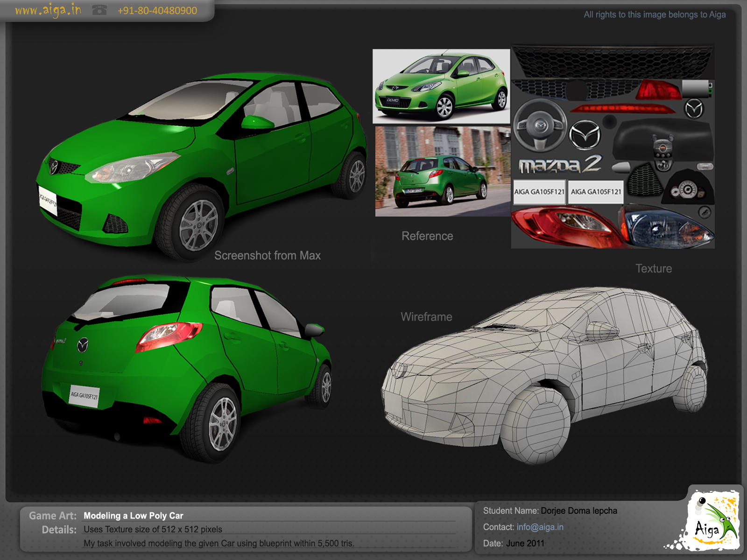747x560 pixels.
Task: Expand the Student Name section
Action: point(511,511)
